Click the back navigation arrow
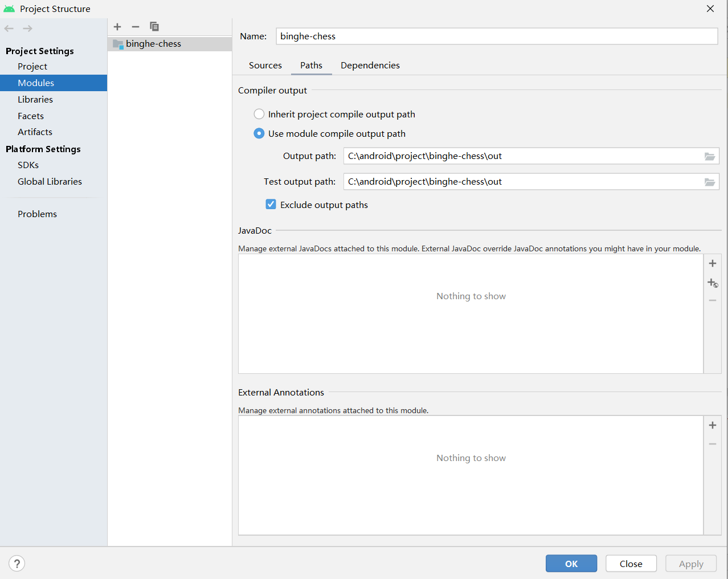Image resolution: width=728 pixels, height=579 pixels. tap(9, 28)
